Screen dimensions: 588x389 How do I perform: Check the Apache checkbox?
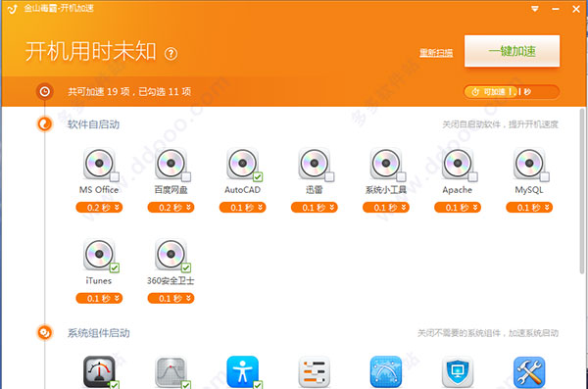click(472, 176)
